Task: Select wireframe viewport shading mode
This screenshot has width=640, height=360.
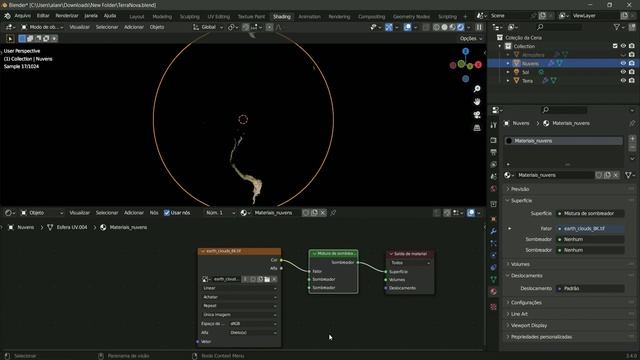Action: [436, 27]
